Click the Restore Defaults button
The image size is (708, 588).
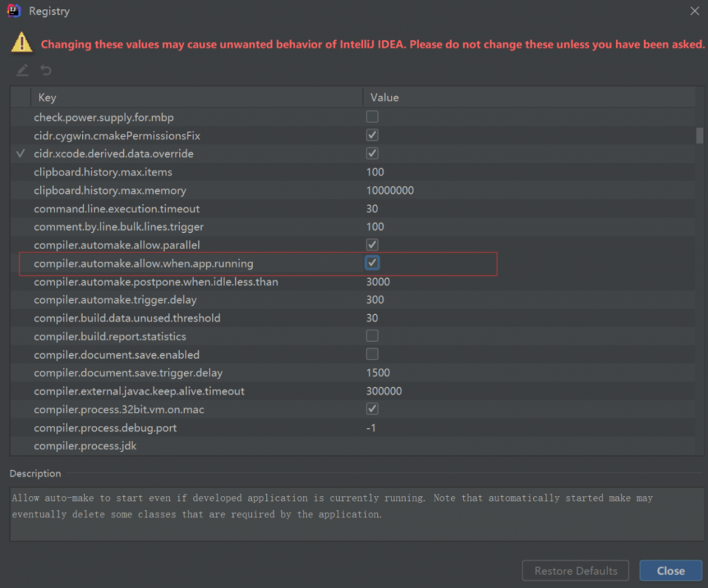[576, 571]
